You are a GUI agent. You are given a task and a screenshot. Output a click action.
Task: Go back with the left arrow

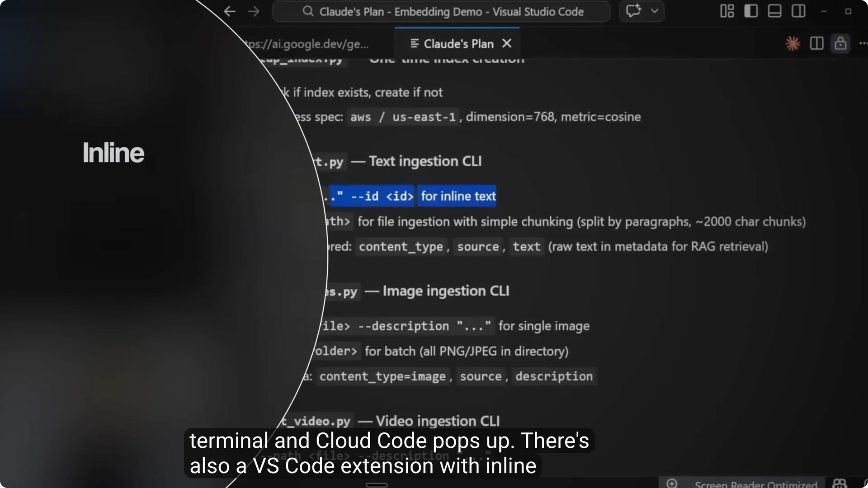point(230,11)
